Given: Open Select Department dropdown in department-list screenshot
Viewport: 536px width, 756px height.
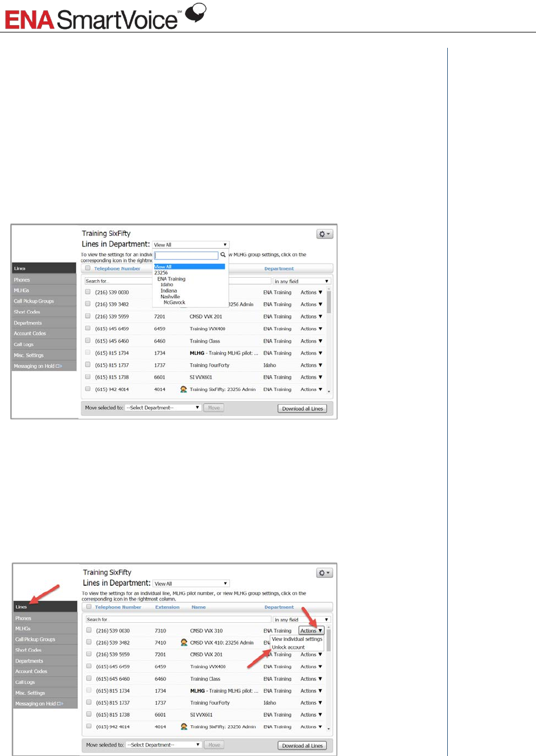Looking at the screenshot, I should coord(163,408).
